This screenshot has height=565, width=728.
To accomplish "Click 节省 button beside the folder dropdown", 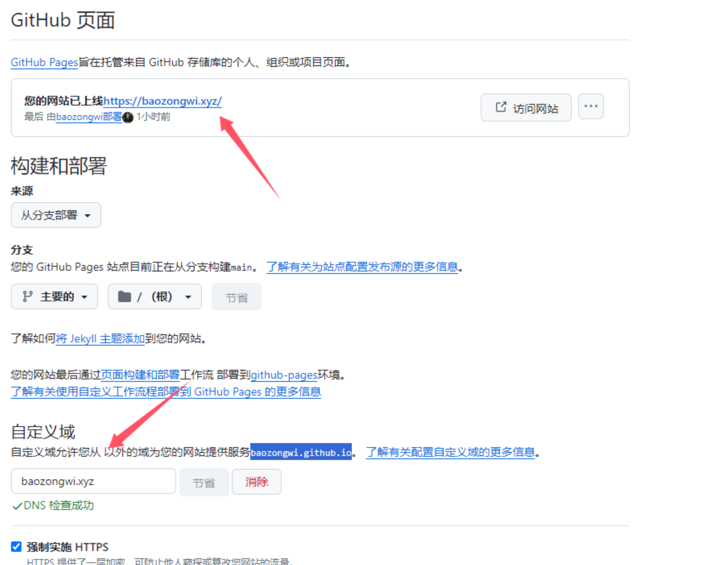I will click(x=236, y=297).
